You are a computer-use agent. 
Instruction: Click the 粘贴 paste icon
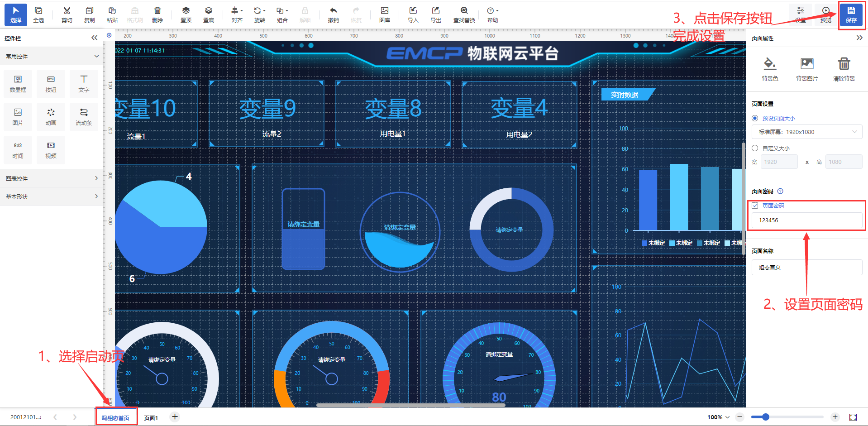pos(112,14)
